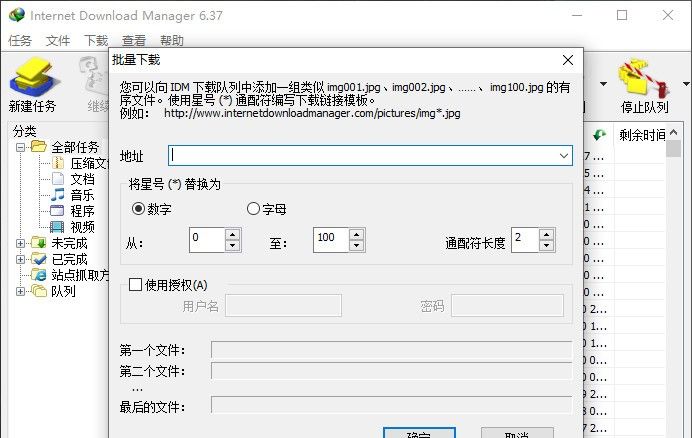692x438 pixels.
Task: Click the Last file (最后的文件) preview field
Action: (x=391, y=405)
